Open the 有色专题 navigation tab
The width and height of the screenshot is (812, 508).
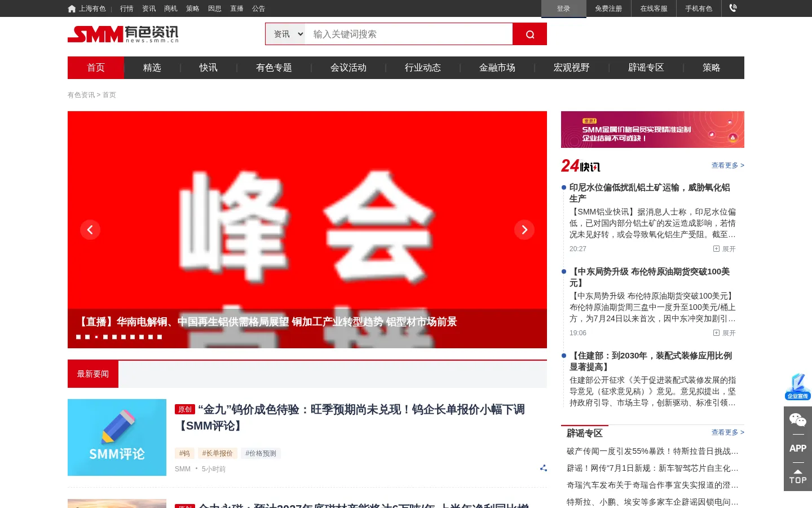tap(274, 68)
